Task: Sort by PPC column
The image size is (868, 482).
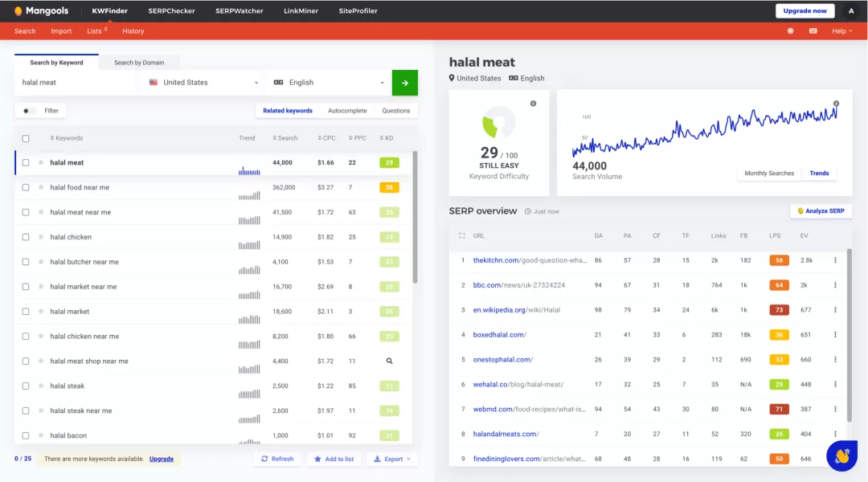Action: [358, 138]
